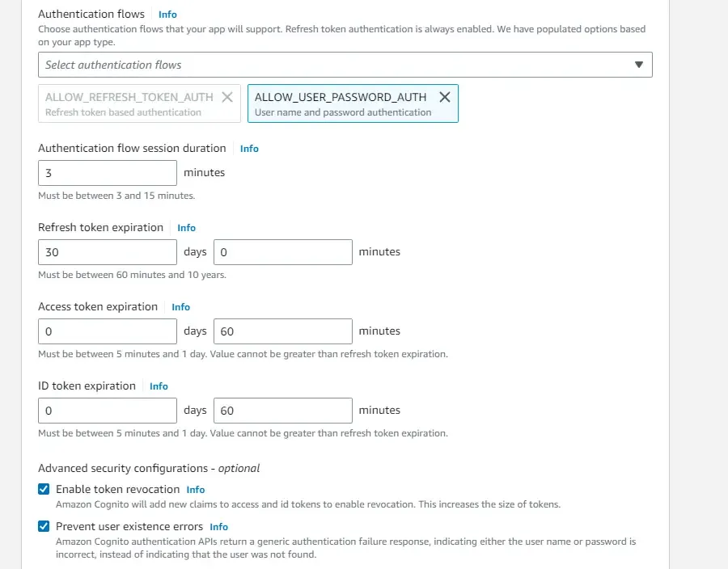Open Info next to Enable token revocation
The width and height of the screenshot is (728, 569).
point(195,489)
